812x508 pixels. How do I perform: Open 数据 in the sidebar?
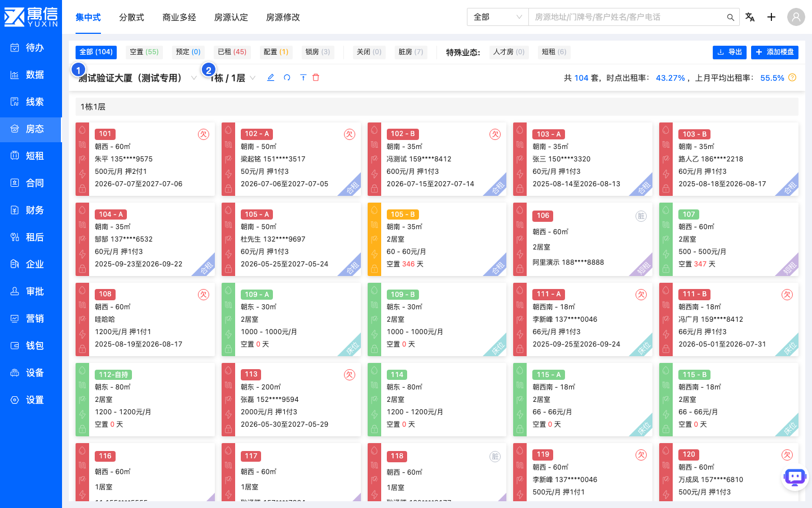(x=31, y=75)
